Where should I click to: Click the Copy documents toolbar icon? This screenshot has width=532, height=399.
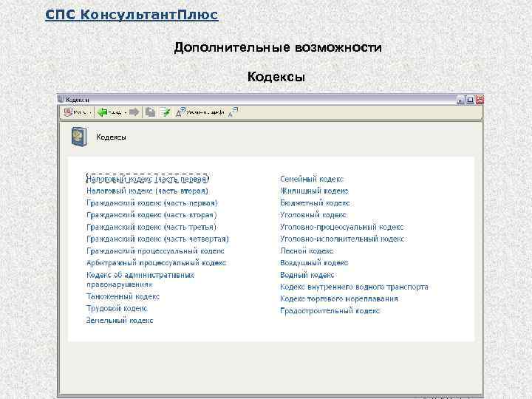pyautogui.click(x=150, y=112)
